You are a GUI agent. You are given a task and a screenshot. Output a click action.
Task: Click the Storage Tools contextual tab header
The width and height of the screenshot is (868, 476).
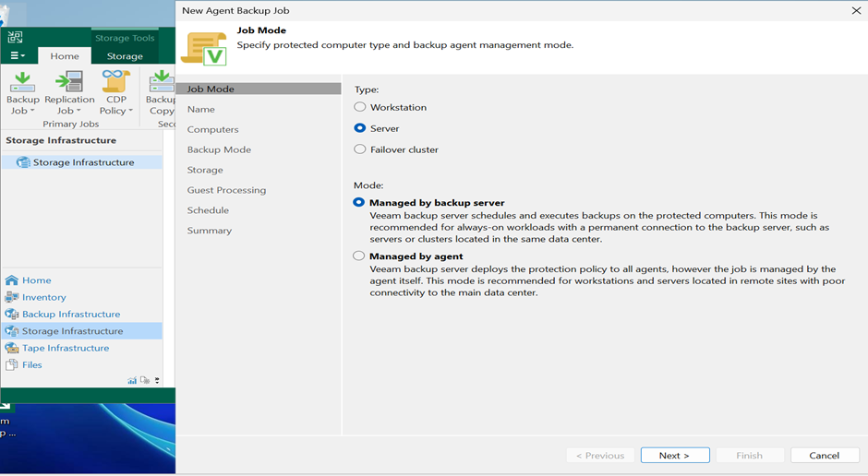(125, 38)
